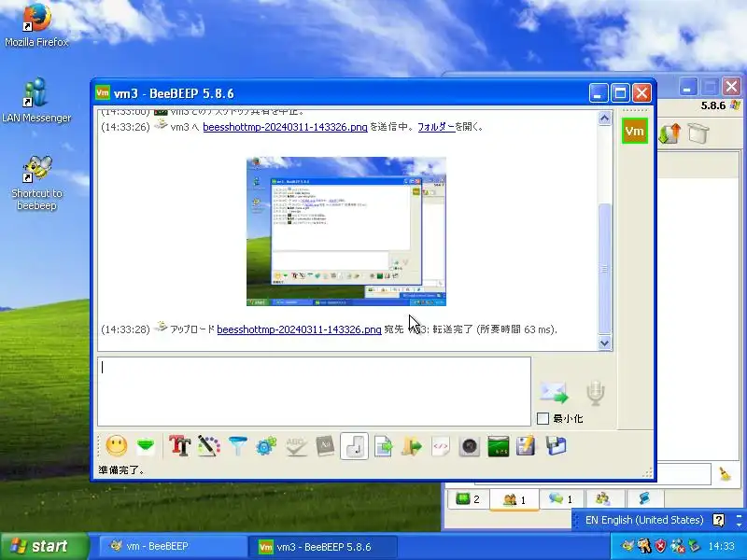Click beesshottmp png link in upload complete message

coord(299,329)
